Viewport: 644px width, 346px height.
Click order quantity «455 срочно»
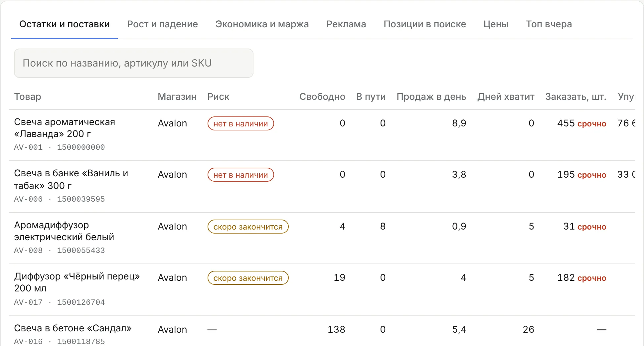[x=581, y=123]
